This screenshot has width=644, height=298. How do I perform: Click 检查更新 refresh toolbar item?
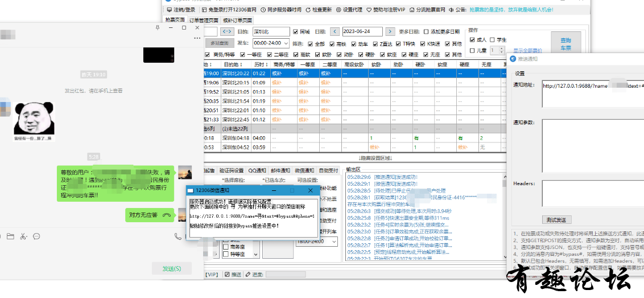click(x=318, y=10)
